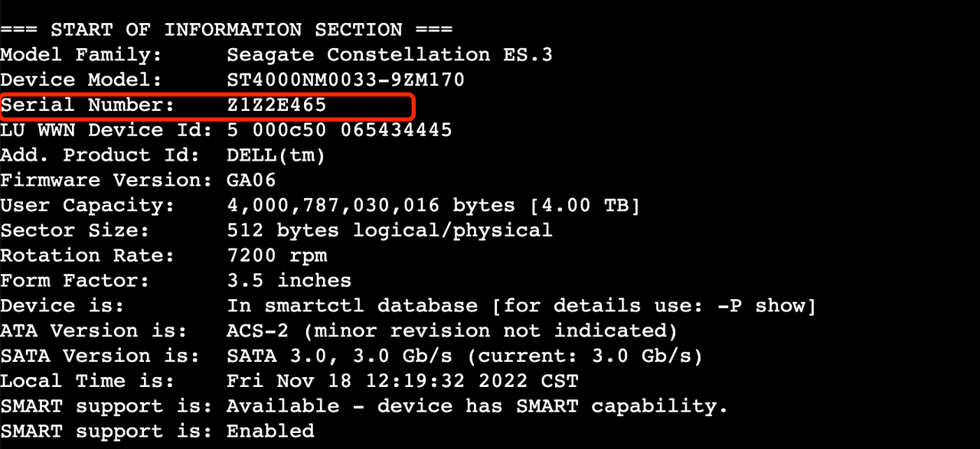Click the Seagate Constellation ES.3 model family text
The width and height of the screenshot is (980, 449).
(x=390, y=55)
